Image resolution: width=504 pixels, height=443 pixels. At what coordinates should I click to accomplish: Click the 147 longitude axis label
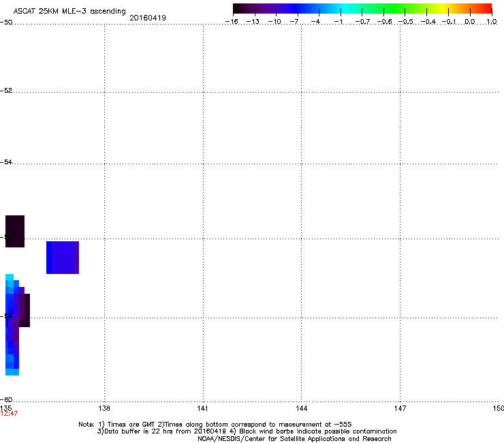pyautogui.click(x=400, y=408)
